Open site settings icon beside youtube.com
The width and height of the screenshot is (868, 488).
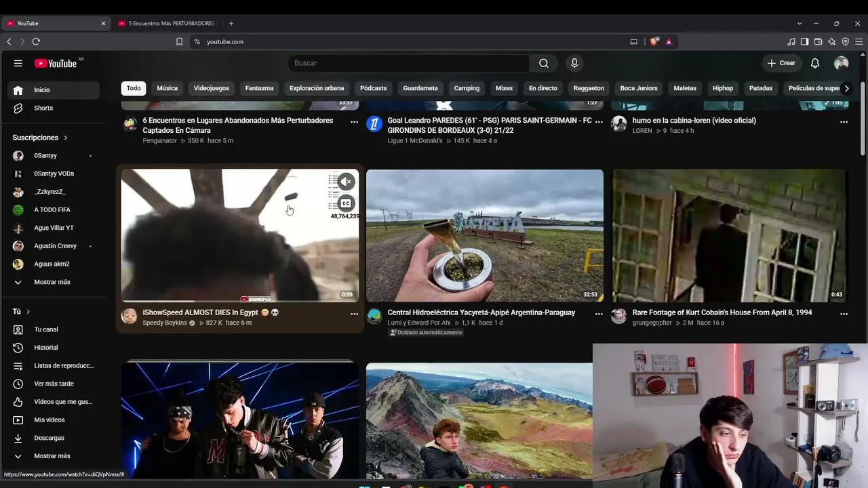click(x=197, y=41)
